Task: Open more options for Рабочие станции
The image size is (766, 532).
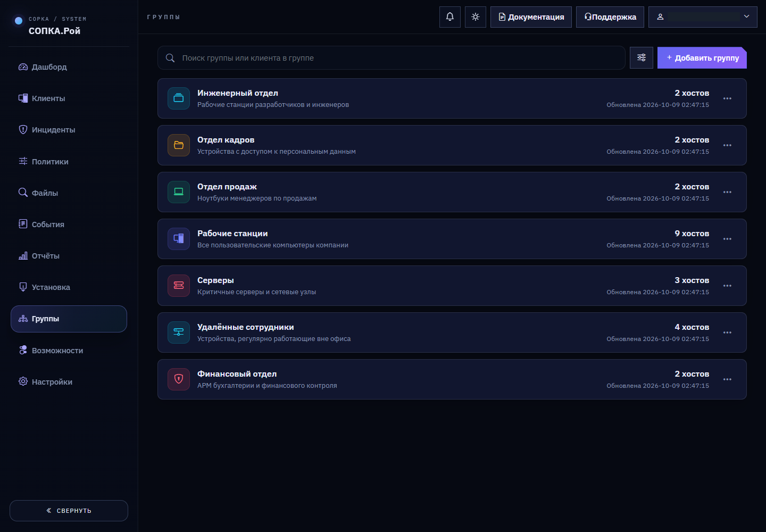Action: pos(727,239)
